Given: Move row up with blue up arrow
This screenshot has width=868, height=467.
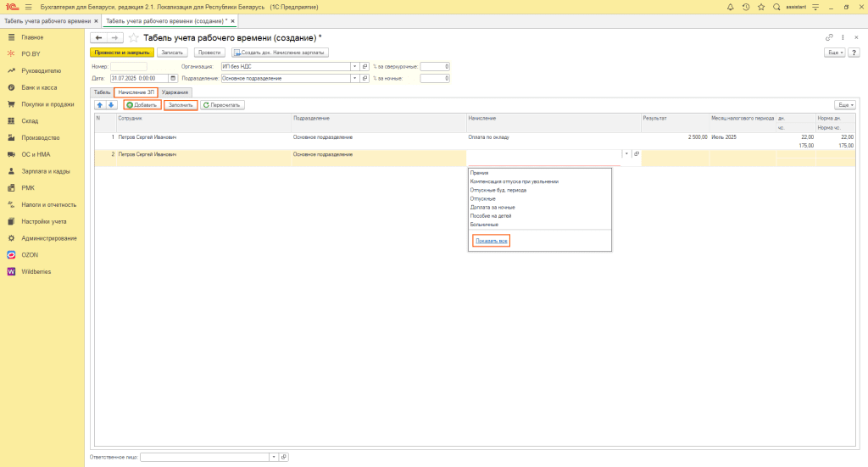Looking at the screenshot, I should coord(100,105).
